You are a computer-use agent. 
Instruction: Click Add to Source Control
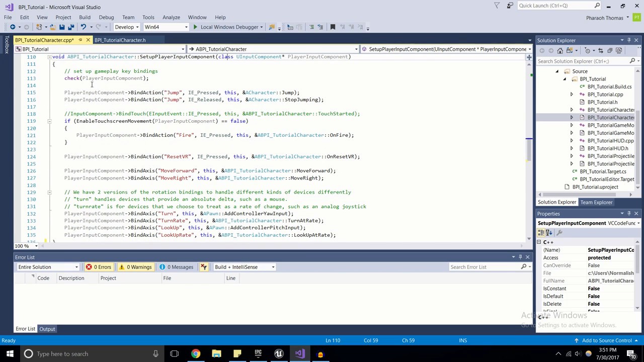click(607, 340)
